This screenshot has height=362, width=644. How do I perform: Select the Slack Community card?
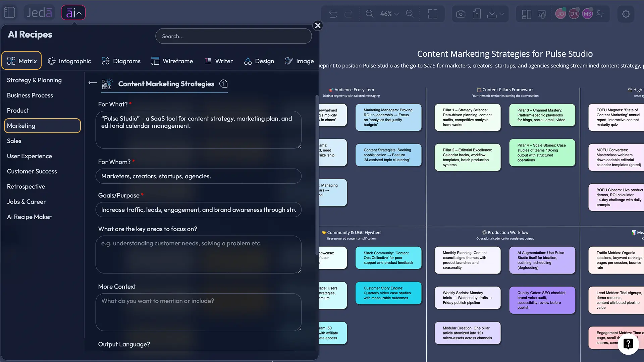(x=388, y=258)
